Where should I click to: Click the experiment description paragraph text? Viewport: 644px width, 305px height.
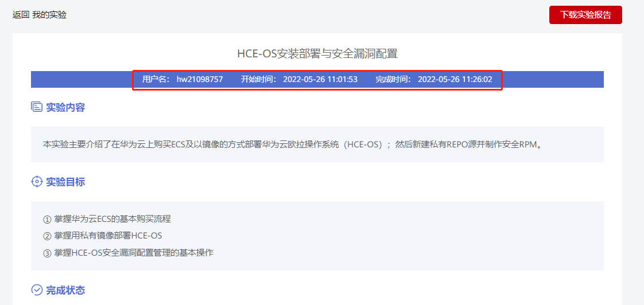click(x=292, y=144)
